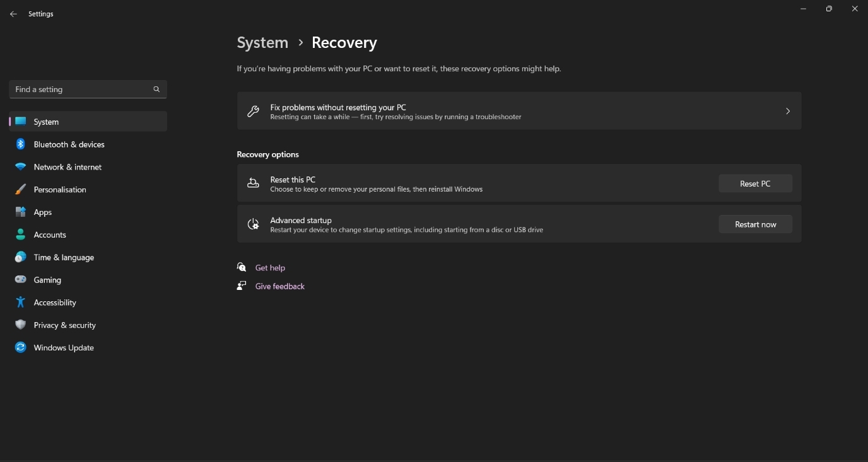
Task: Click the Time & language clock icon
Action: click(x=20, y=258)
